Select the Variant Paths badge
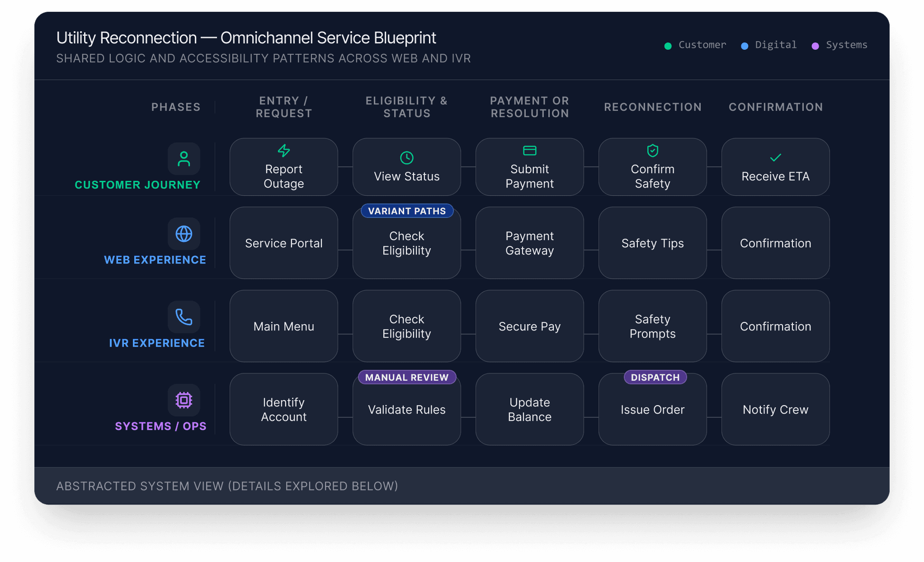The width and height of the screenshot is (924, 562). 406,211
